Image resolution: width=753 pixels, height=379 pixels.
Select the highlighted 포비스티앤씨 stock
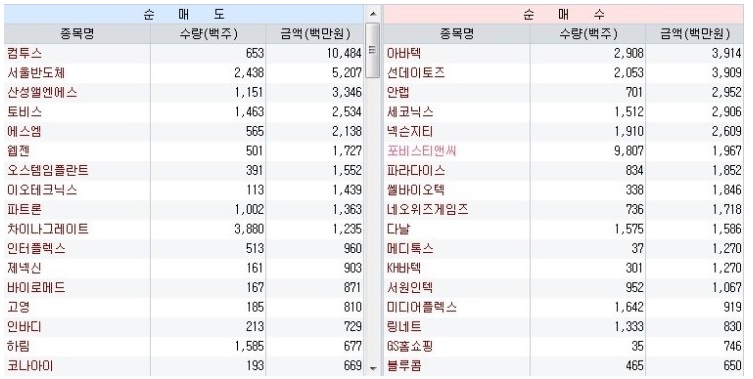coord(422,151)
